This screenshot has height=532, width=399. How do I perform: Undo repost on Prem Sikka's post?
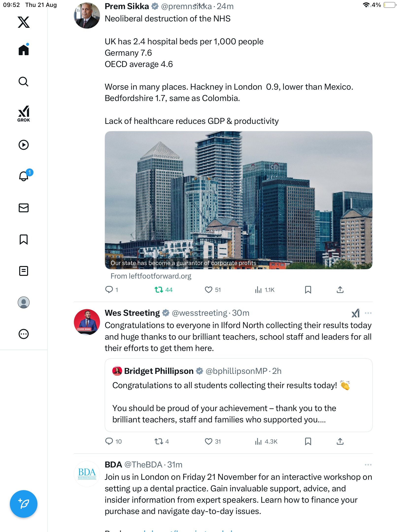click(159, 290)
